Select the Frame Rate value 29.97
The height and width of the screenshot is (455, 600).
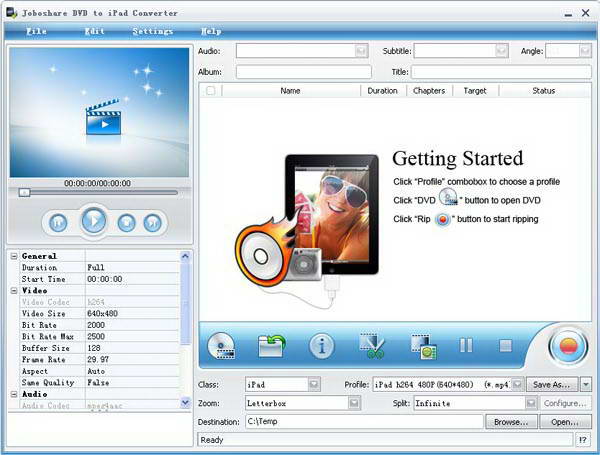pos(132,359)
